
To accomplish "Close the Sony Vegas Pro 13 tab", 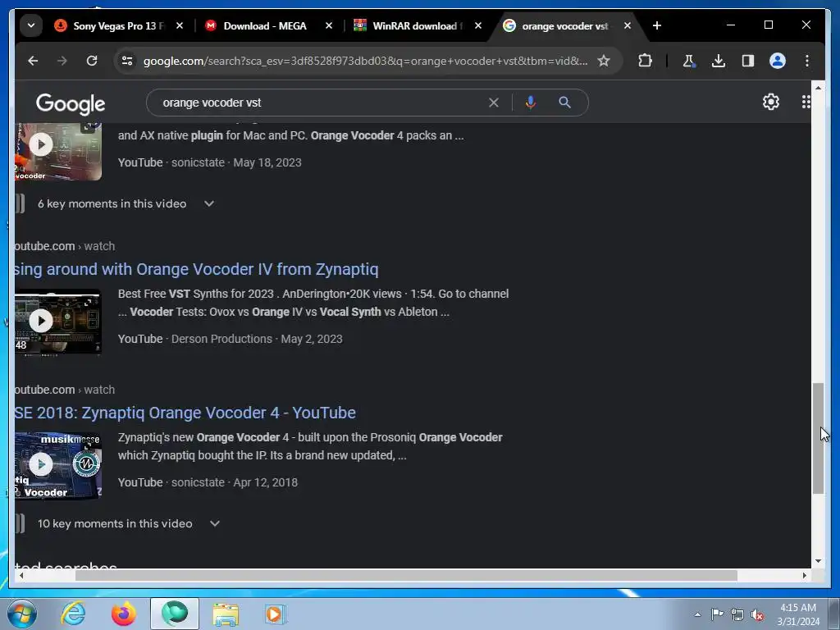I will point(180,25).
